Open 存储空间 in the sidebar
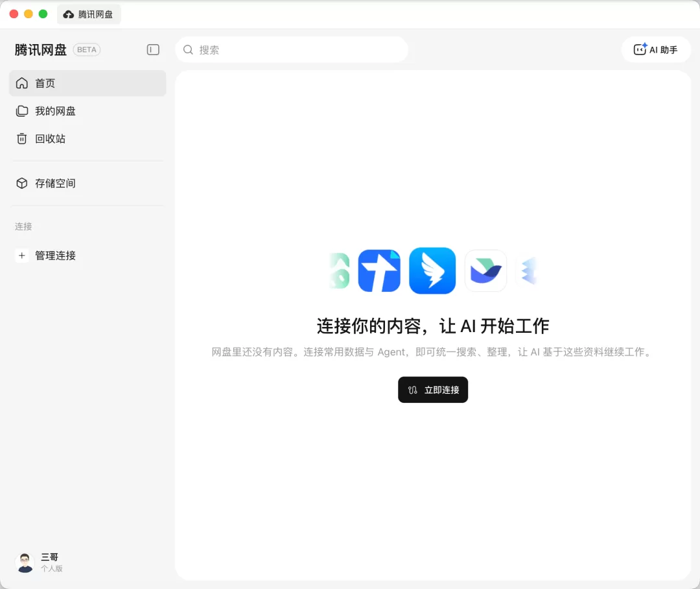The image size is (700, 589). [87, 183]
